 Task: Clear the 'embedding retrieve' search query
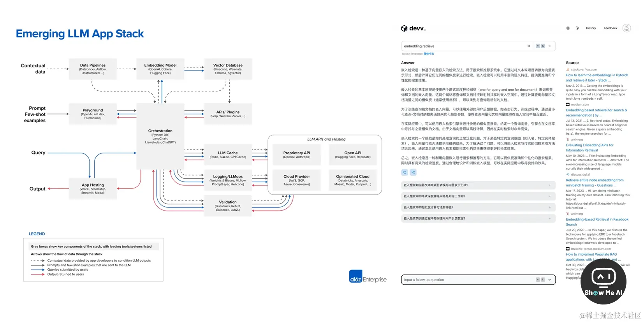[x=528, y=46]
